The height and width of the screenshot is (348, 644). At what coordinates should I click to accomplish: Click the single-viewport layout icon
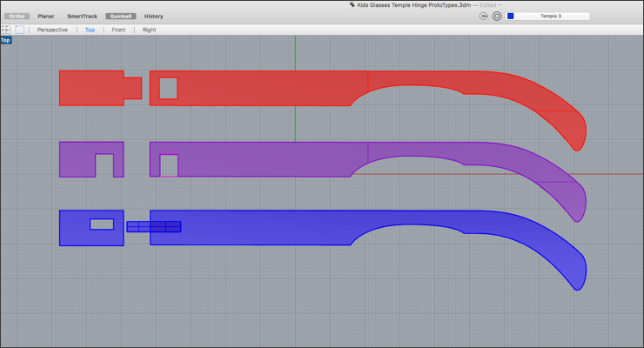[19, 30]
